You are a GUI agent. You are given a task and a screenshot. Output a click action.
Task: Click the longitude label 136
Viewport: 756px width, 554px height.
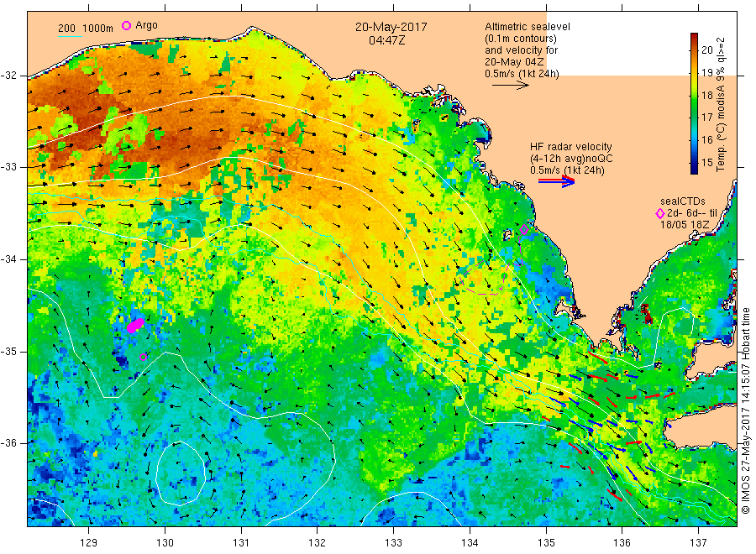pos(622,543)
